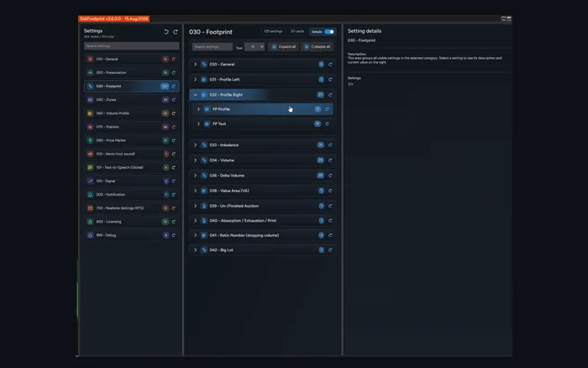Click the 20 cards count pill

(x=297, y=32)
